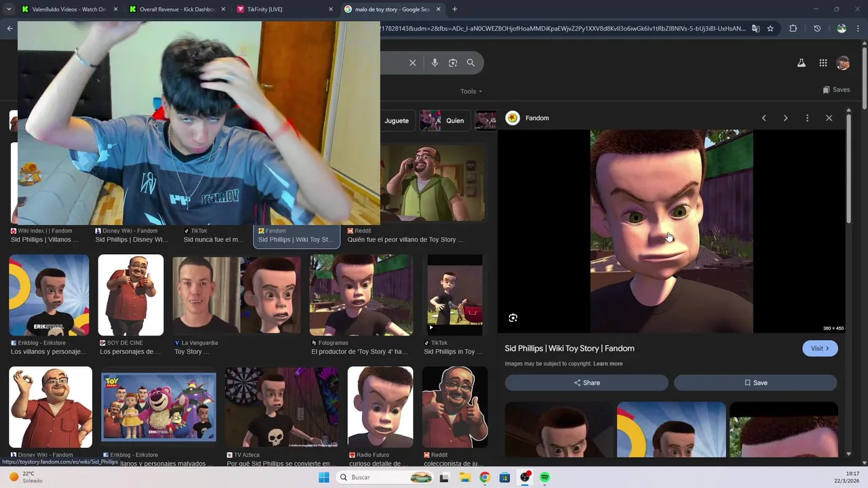
Task: Filter results by the Juguete chip
Action: coord(397,121)
